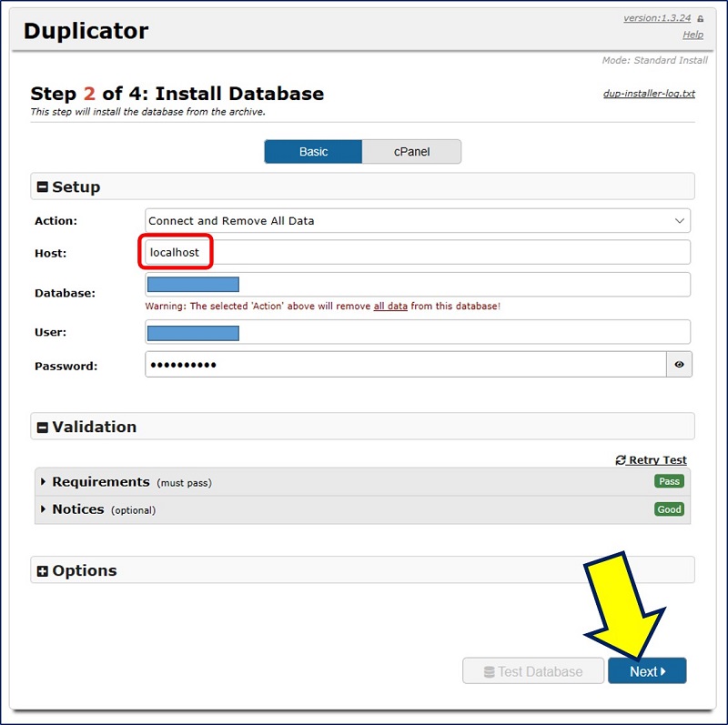Switch to the Basic tab
Image resolution: width=728 pixels, height=725 pixels.
click(x=313, y=152)
